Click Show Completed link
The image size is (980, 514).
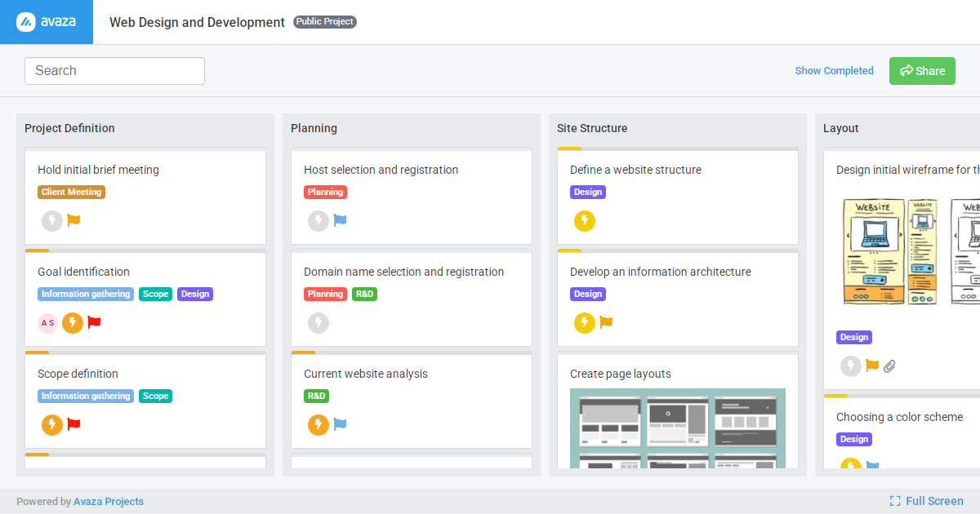coord(834,71)
